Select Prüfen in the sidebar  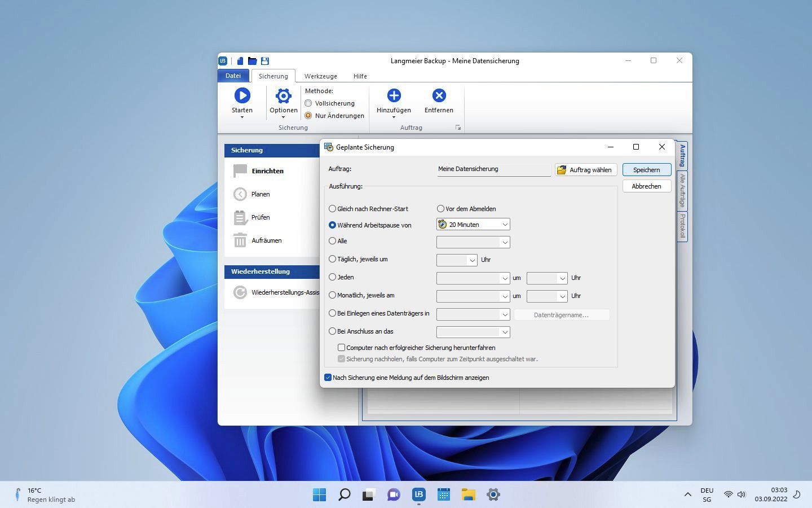click(x=260, y=217)
